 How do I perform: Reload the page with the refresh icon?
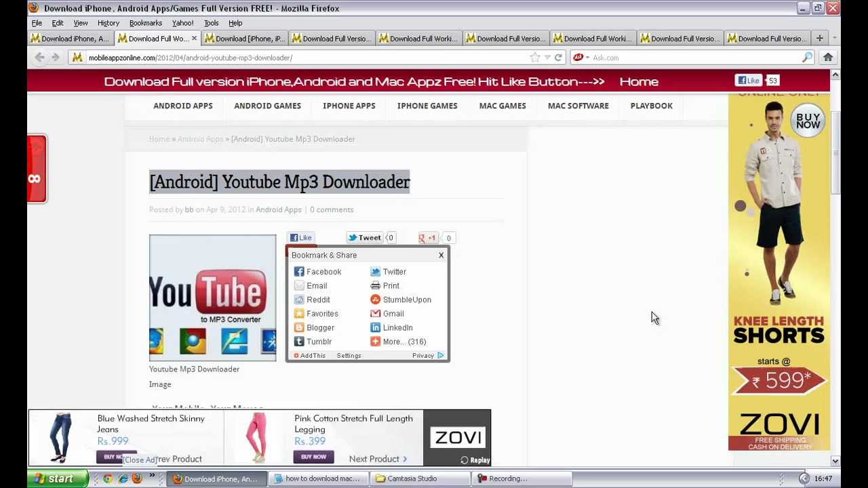point(558,58)
